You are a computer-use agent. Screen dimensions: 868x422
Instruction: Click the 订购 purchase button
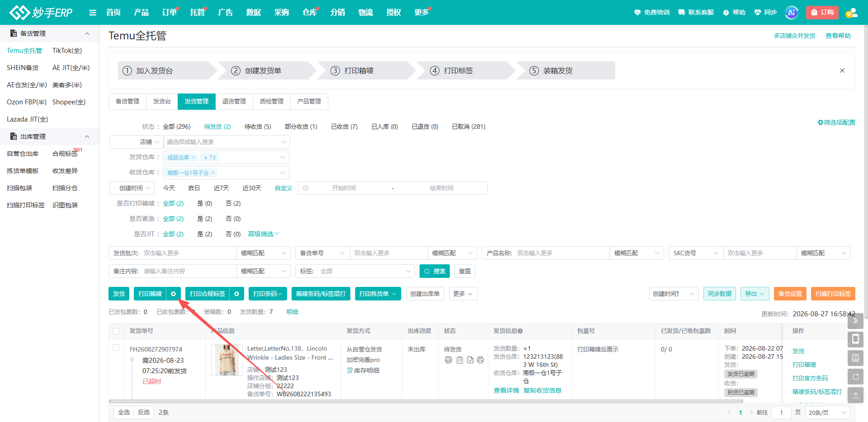click(822, 13)
